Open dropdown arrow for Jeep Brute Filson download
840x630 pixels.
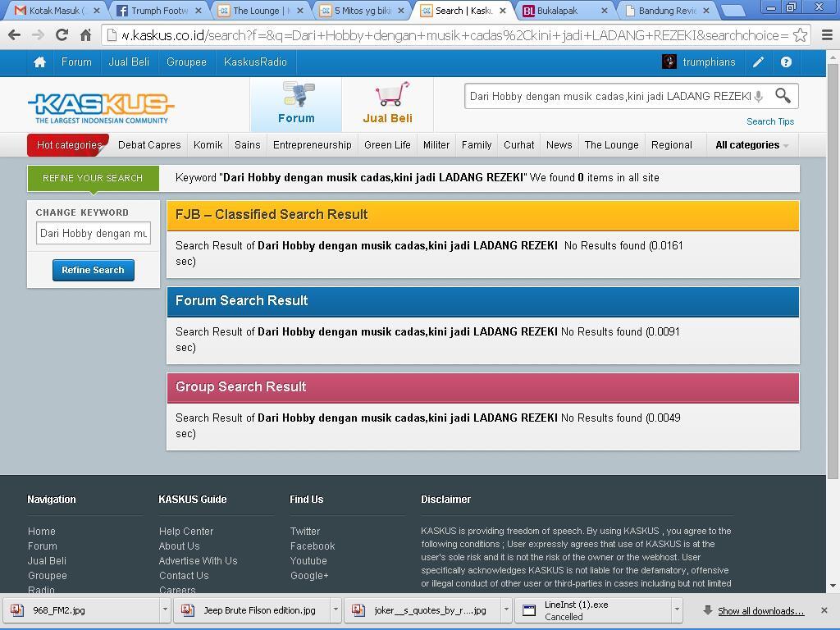click(x=336, y=609)
